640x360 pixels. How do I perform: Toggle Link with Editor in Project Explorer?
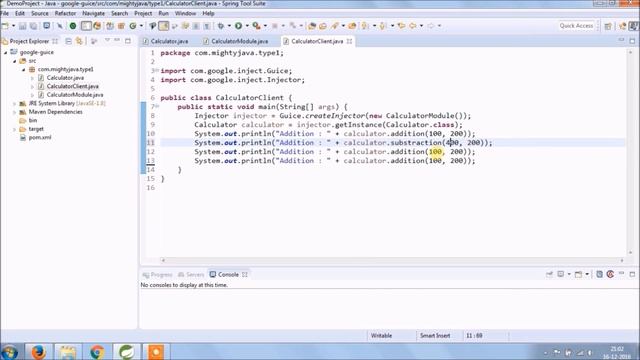tap(79, 41)
